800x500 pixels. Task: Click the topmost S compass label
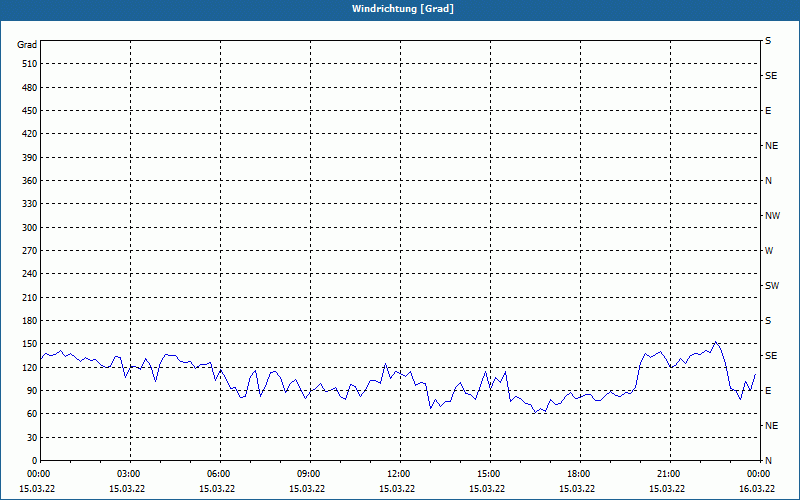tap(768, 41)
